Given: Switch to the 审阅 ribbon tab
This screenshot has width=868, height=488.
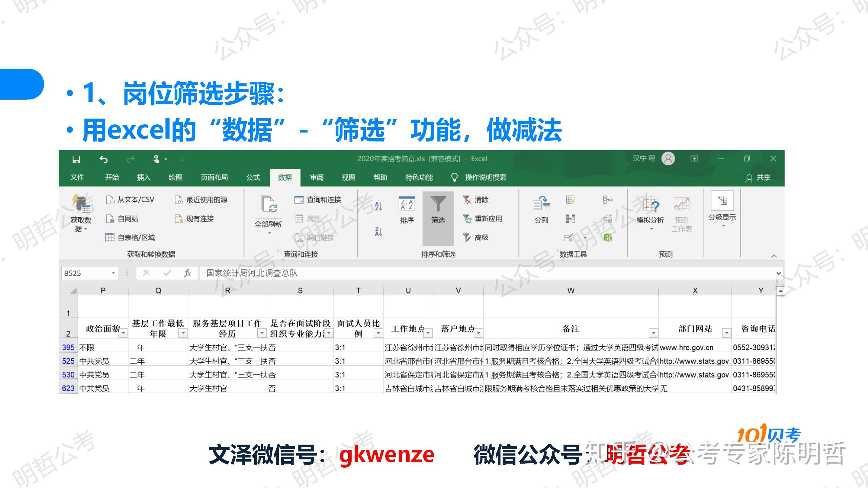Looking at the screenshot, I should click(317, 177).
